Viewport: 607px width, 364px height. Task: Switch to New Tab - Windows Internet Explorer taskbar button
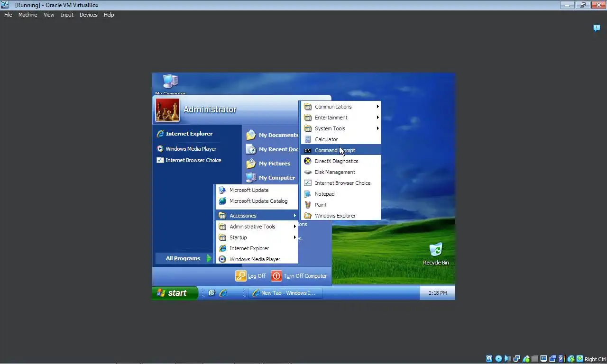point(285,293)
